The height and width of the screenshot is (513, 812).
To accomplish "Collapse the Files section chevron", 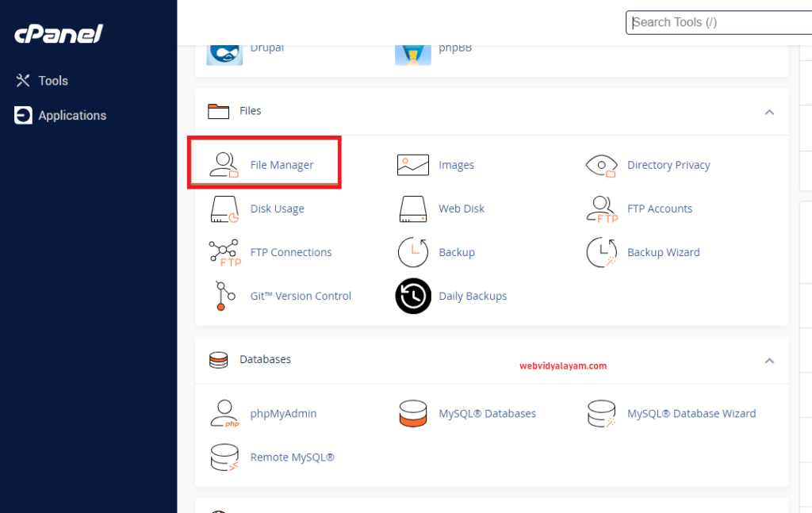I will 768,112.
